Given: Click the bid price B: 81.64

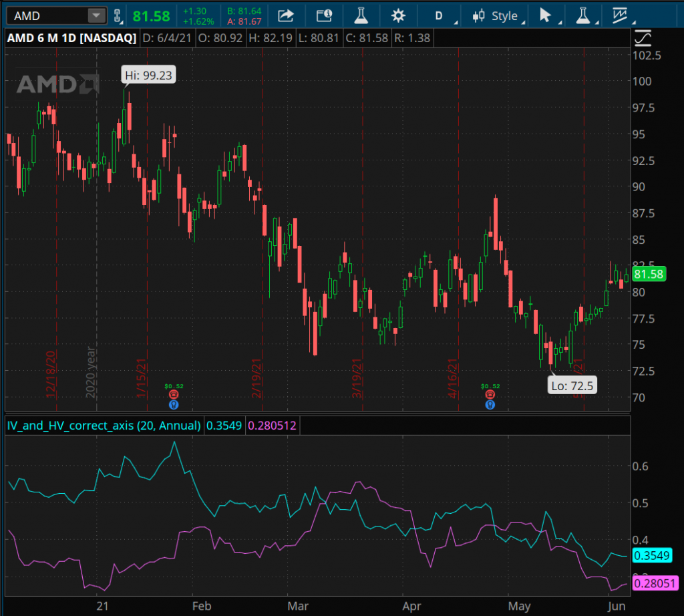Looking at the screenshot, I should point(244,11).
